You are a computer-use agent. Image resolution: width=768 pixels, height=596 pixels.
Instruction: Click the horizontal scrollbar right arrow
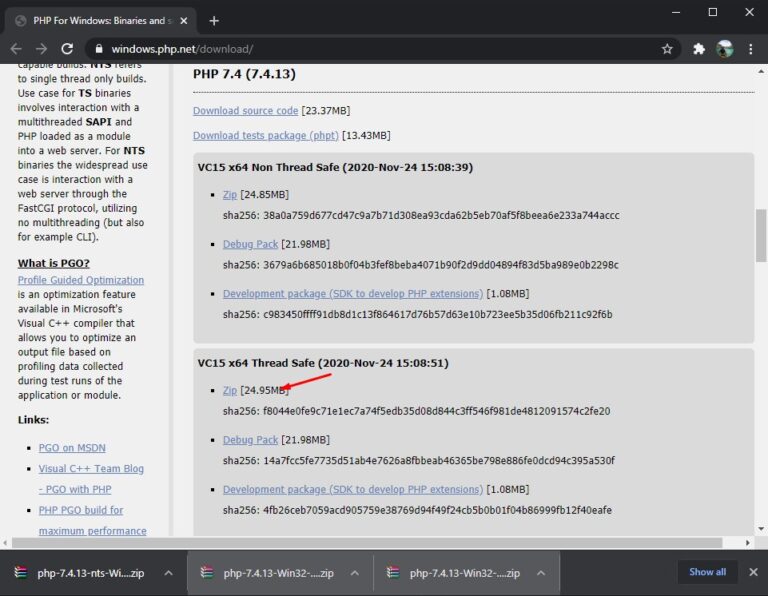pos(747,543)
